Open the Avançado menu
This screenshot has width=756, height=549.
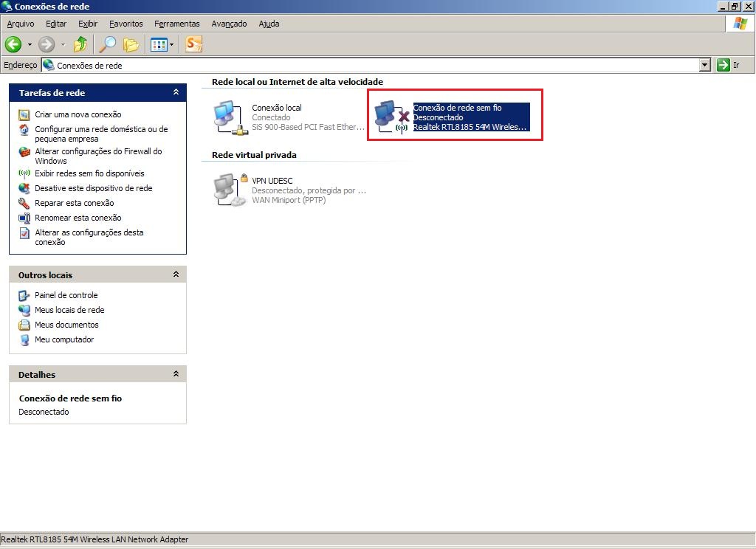[229, 24]
